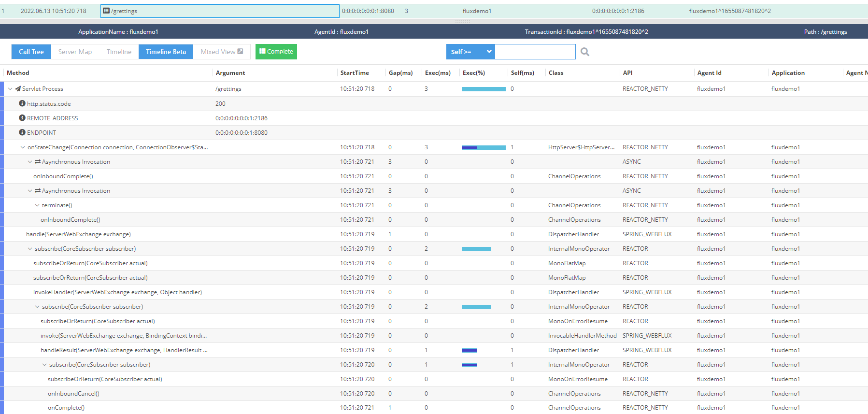Click the green Complete button

click(276, 52)
